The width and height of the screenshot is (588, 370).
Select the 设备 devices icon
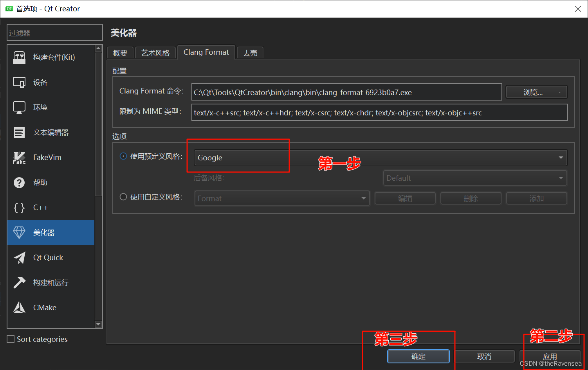[x=19, y=83]
